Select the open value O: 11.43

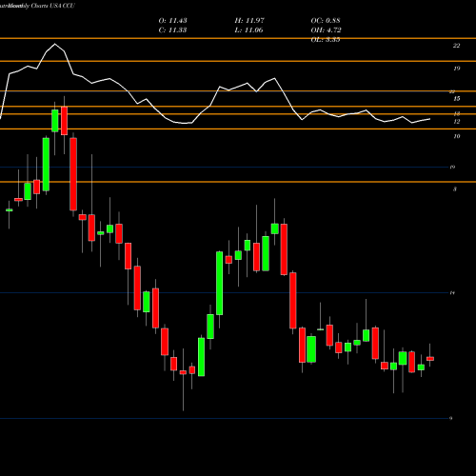172,21
